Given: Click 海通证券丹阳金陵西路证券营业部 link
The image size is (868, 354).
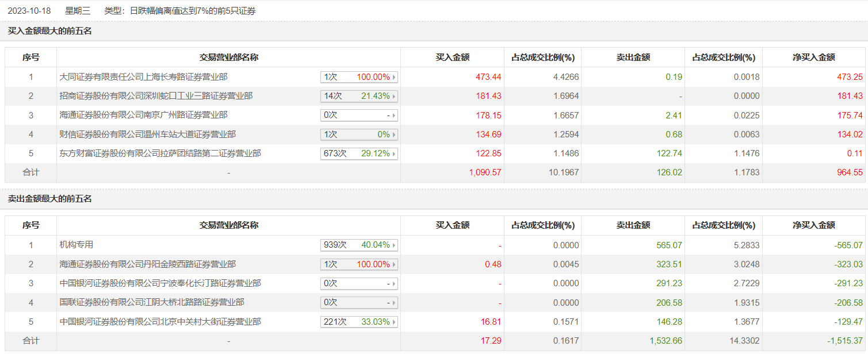Looking at the screenshot, I should pyautogui.click(x=147, y=264).
